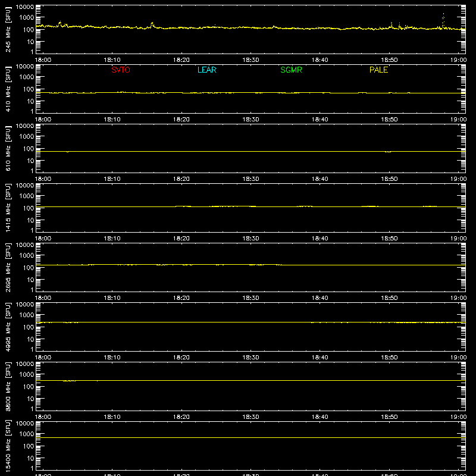This screenshot has width=476, height=476.
Task: Select the 2695 MHz [SFU] axis title
Action: coord(8,267)
